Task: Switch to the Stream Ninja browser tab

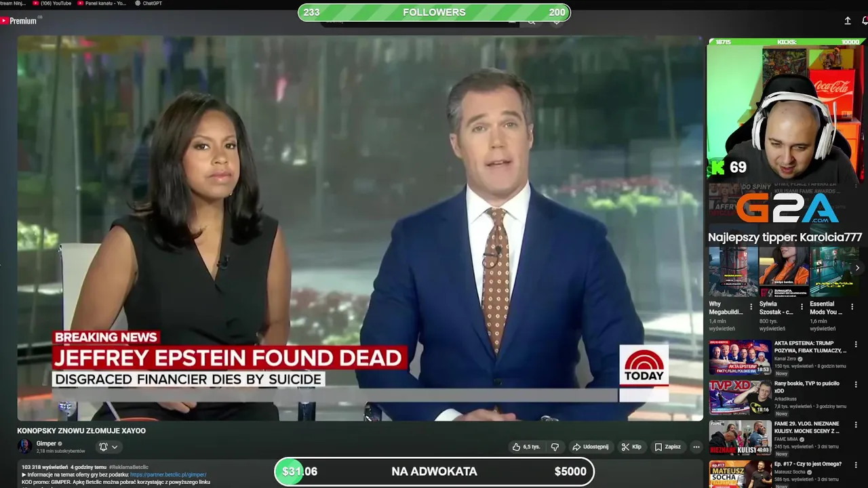Action: coord(12,3)
